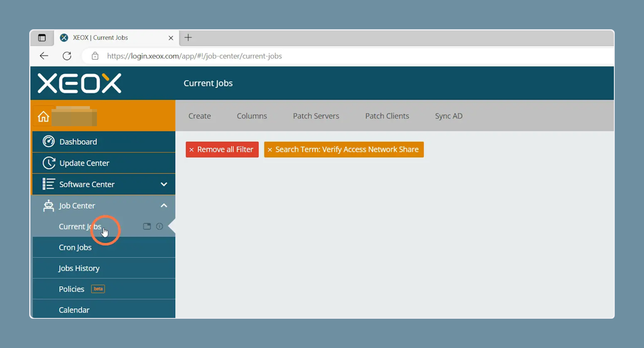This screenshot has height=348, width=644.
Task: Click Remove all Filter button
Action: click(222, 149)
